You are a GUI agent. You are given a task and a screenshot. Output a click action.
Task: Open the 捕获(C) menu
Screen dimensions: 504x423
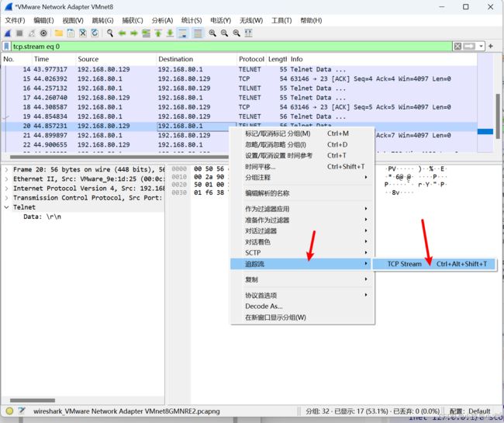click(x=133, y=20)
